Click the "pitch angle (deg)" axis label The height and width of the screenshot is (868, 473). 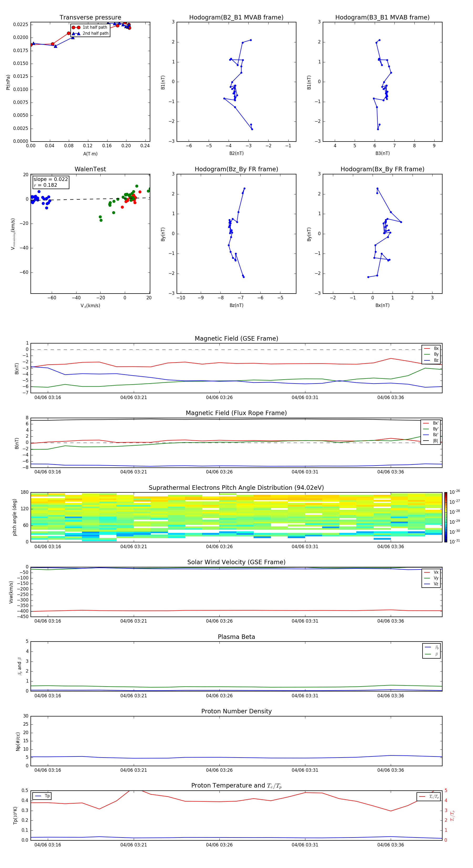click(x=14, y=517)
